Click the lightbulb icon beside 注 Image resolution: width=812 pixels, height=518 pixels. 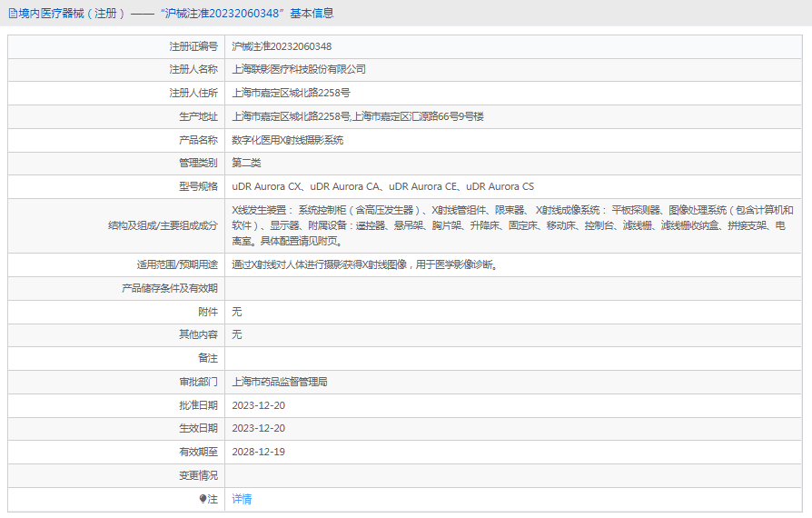click(203, 499)
